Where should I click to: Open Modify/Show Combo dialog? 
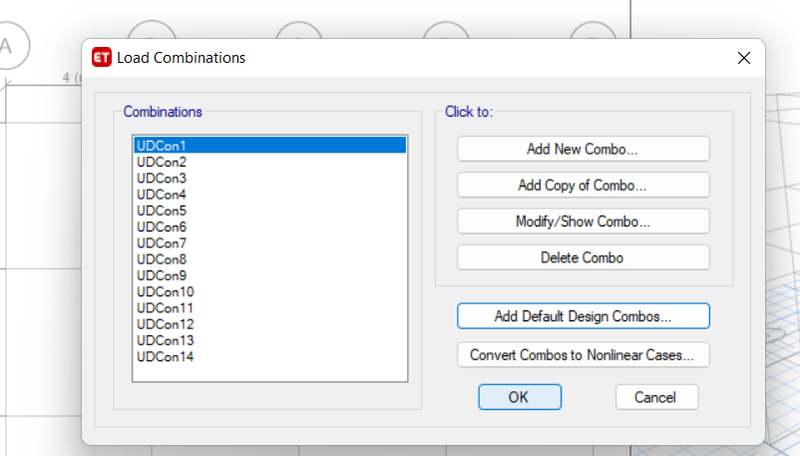point(583,221)
